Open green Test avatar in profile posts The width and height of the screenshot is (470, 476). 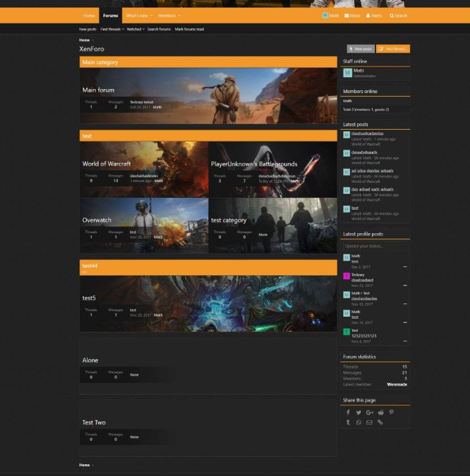pos(346,332)
